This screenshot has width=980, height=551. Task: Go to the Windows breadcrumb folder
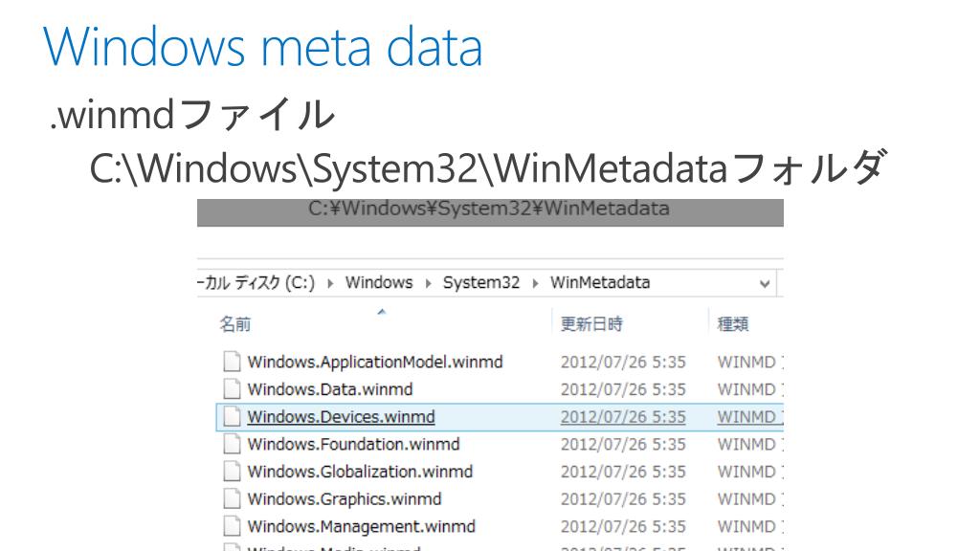pos(379,283)
